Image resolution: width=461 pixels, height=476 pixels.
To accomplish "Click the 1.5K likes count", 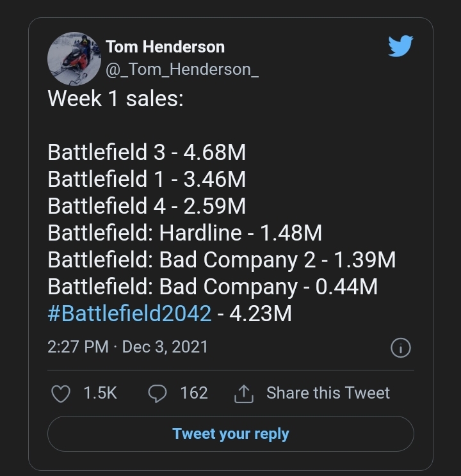I will click(100, 393).
